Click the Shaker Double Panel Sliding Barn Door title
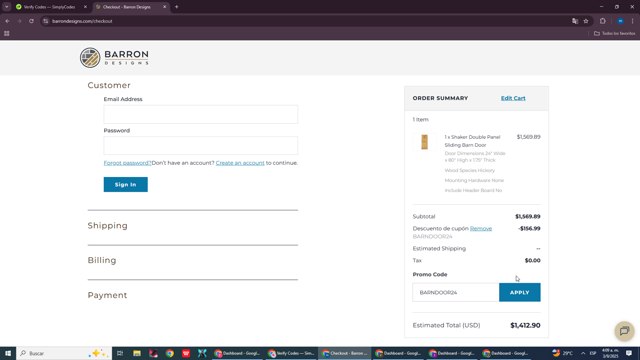The height and width of the screenshot is (360, 640). click(472, 141)
